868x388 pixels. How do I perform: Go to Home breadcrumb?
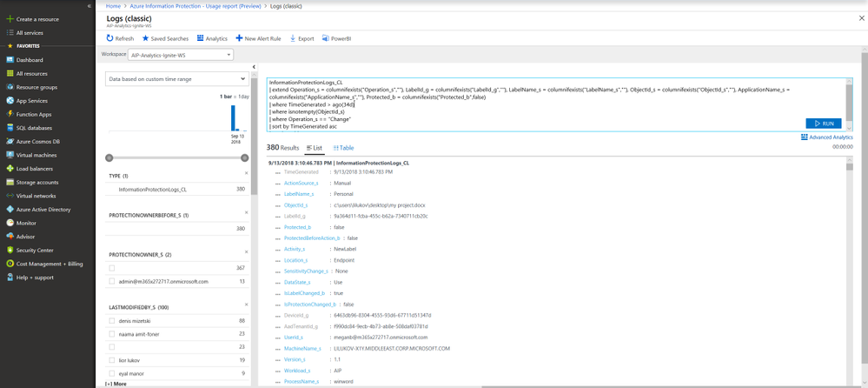click(113, 5)
